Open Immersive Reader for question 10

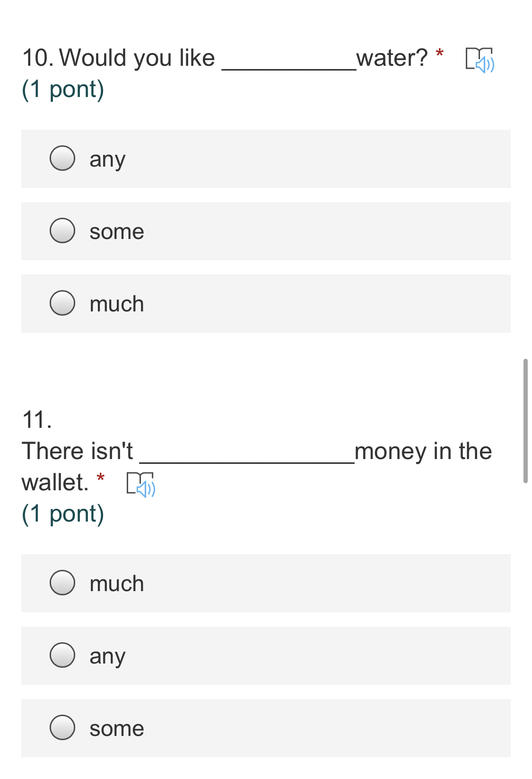[480, 60]
